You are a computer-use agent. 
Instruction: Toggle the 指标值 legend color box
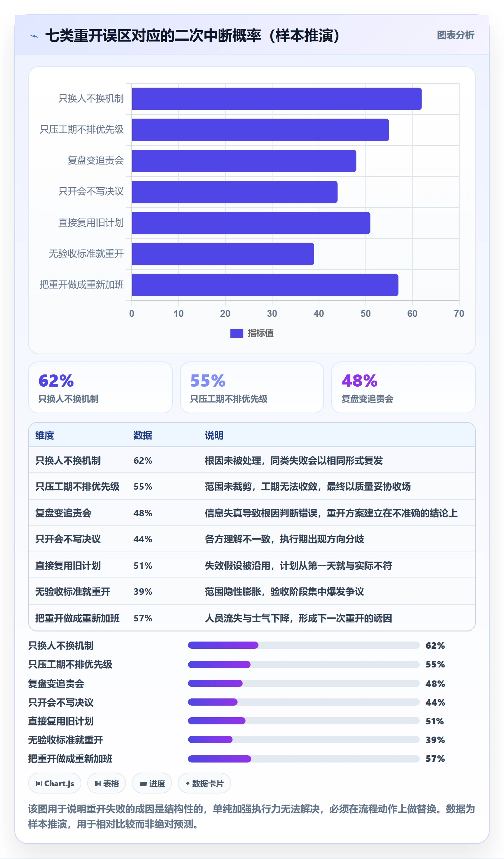pyautogui.click(x=237, y=333)
